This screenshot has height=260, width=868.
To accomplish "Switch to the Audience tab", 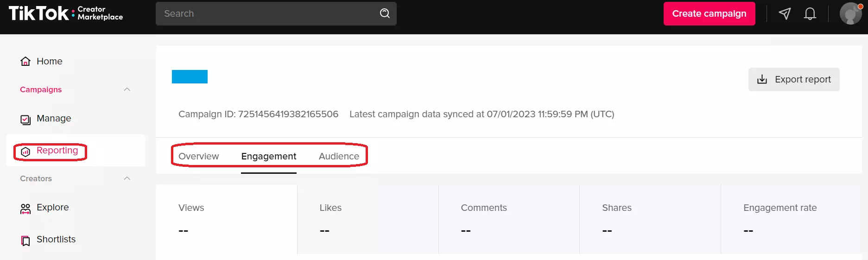I will (x=339, y=156).
